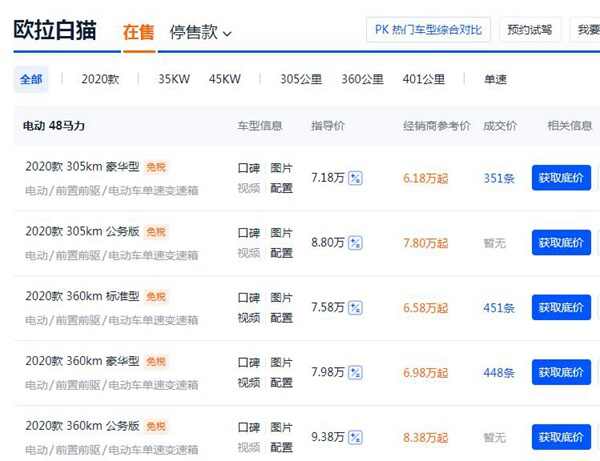Open loan calculator icon for 8.80万 price
The width and height of the screenshot is (600, 461).
pos(355,243)
